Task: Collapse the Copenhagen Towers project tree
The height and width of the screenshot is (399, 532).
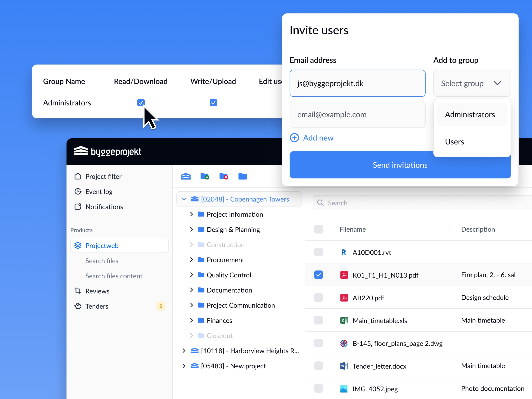Action: pyautogui.click(x=184, y=199)
